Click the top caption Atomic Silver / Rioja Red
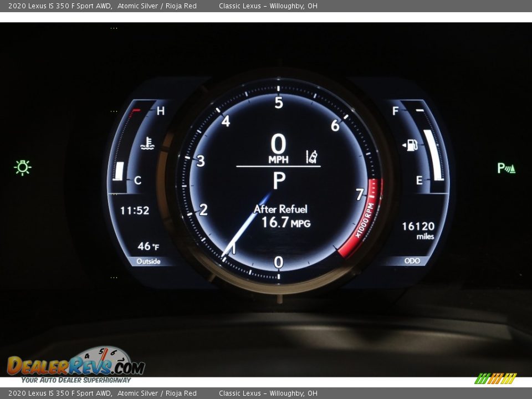Viewport: 532px width, 399px height. click(x=157, y=6)
